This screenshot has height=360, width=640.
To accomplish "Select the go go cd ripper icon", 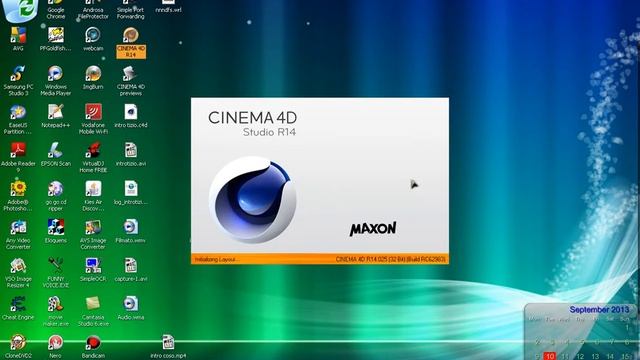I will [56, 196].
